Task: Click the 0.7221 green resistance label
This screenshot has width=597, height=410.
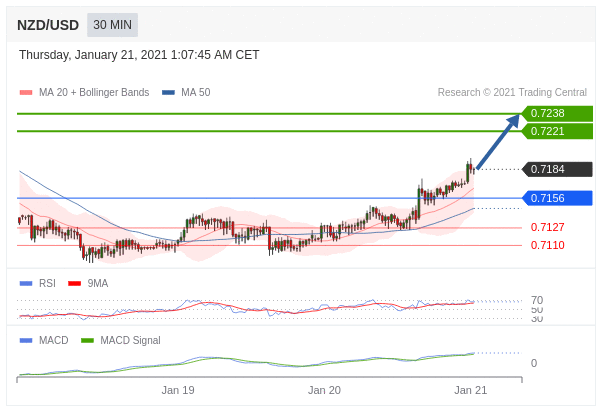Action: [x=557, y=131]
